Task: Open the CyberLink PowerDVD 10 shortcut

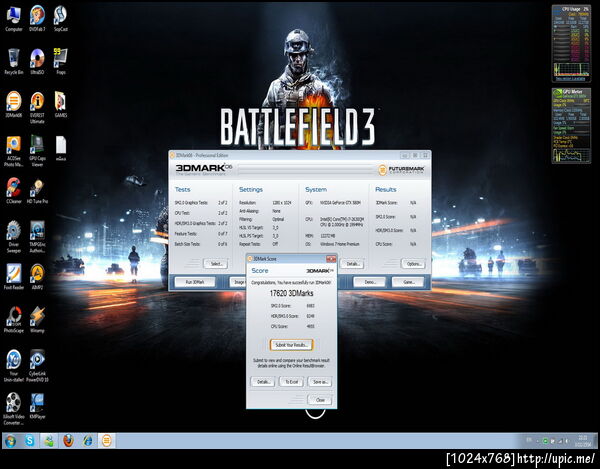Action: coord(37,366)
